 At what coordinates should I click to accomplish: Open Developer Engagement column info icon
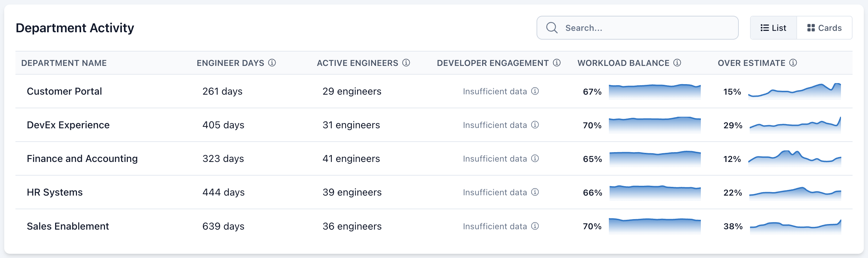[557, 63]
